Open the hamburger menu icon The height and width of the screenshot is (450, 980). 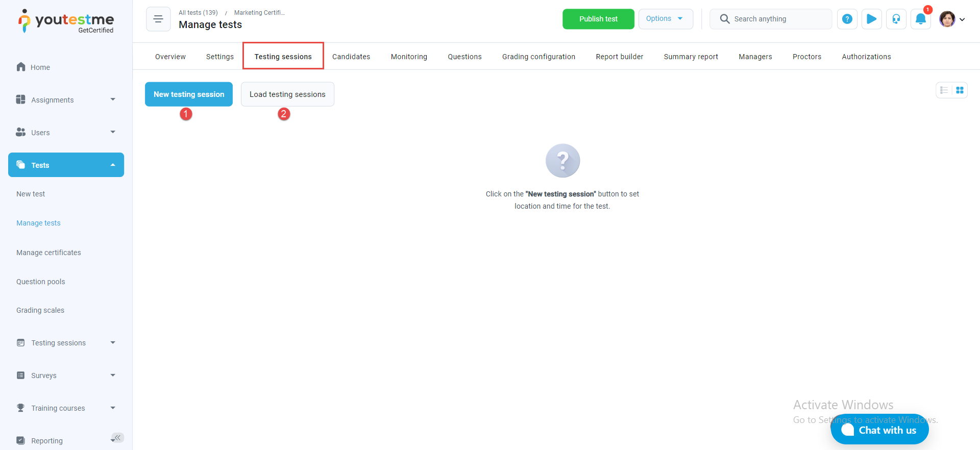click(x=158, y=19)
